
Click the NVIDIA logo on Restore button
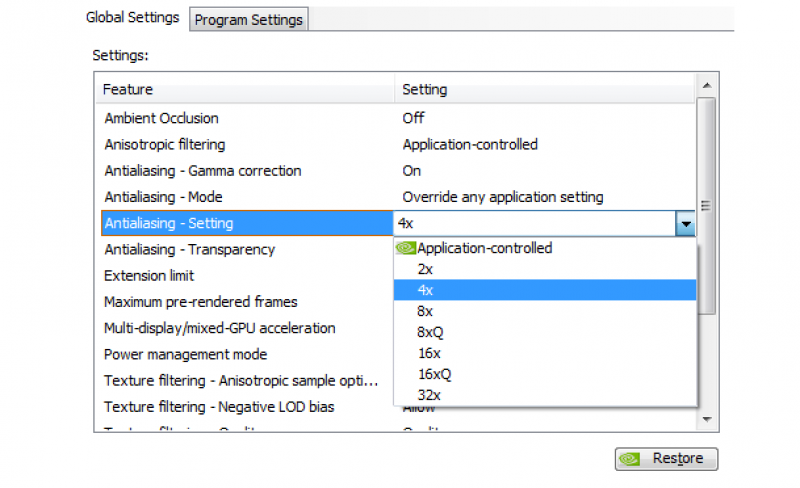point(630,459)
